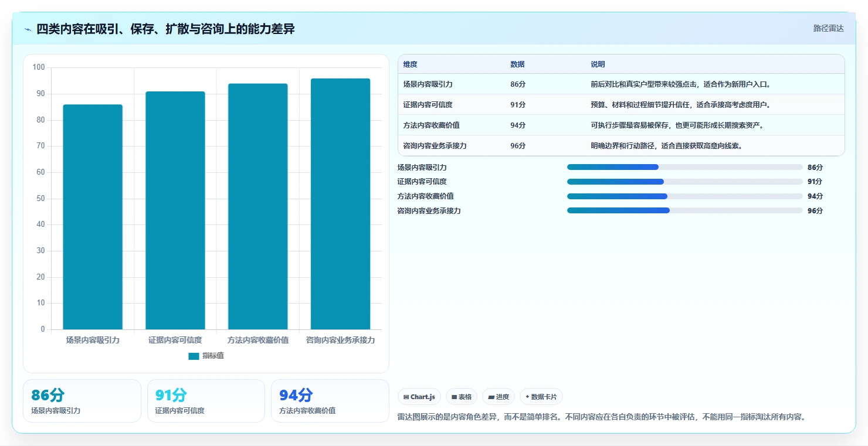Click the 证据内容可信度 label beside its progress bar
Image resolution: width=868 pixels, height=446 pixels.
point(422,182)
